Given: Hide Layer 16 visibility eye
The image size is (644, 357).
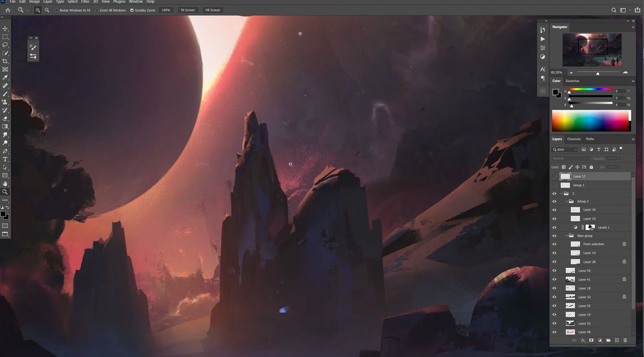Looking at the screenshot, I should 554,210.
